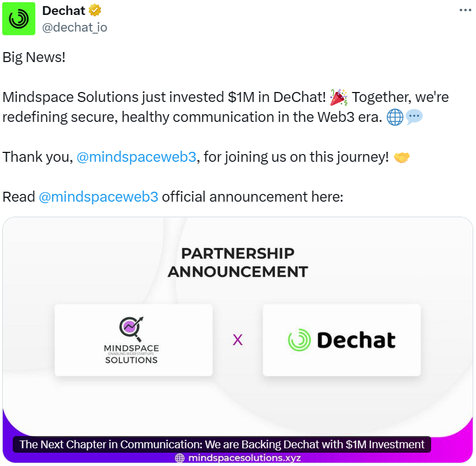This screenshot has height=466, width=476.
Task: Click the @dechat_io handle
Action: (x=75, y=27)
